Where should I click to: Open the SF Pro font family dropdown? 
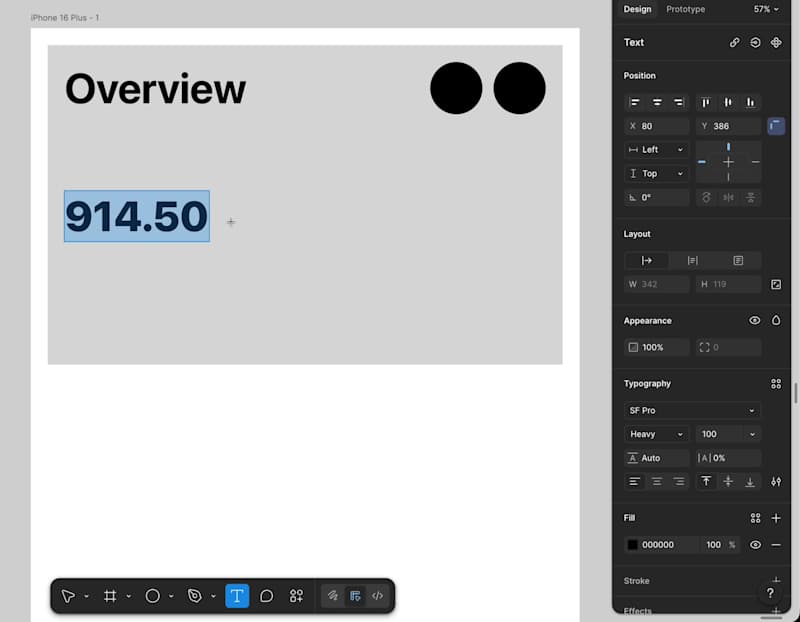tap(692, 410)
